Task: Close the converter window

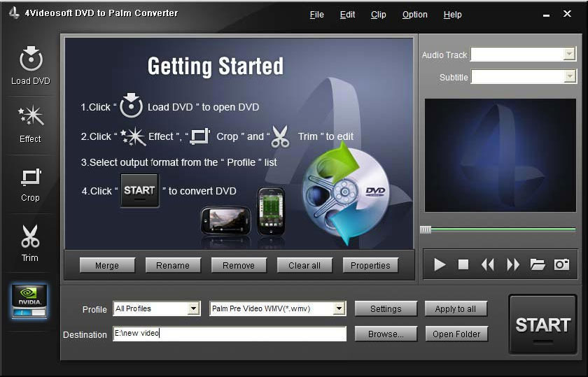Action: pyautogui.click(x=568, y=14)
